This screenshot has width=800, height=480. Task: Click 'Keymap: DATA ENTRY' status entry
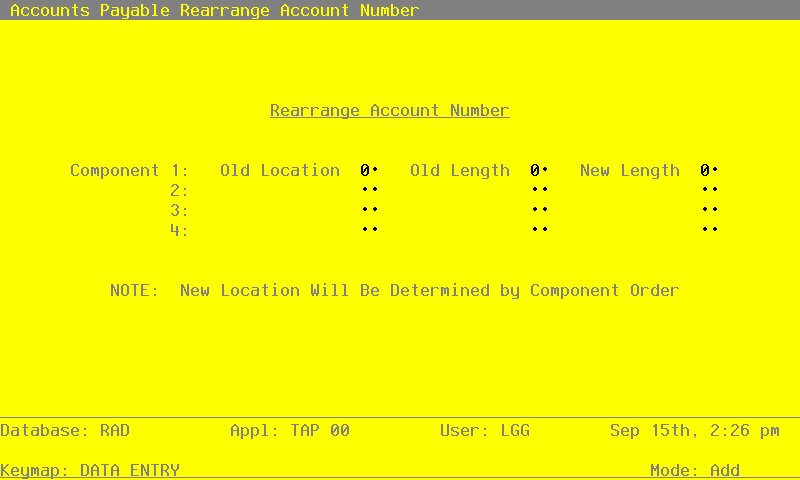pyautogui.click(x=90, y=470)
